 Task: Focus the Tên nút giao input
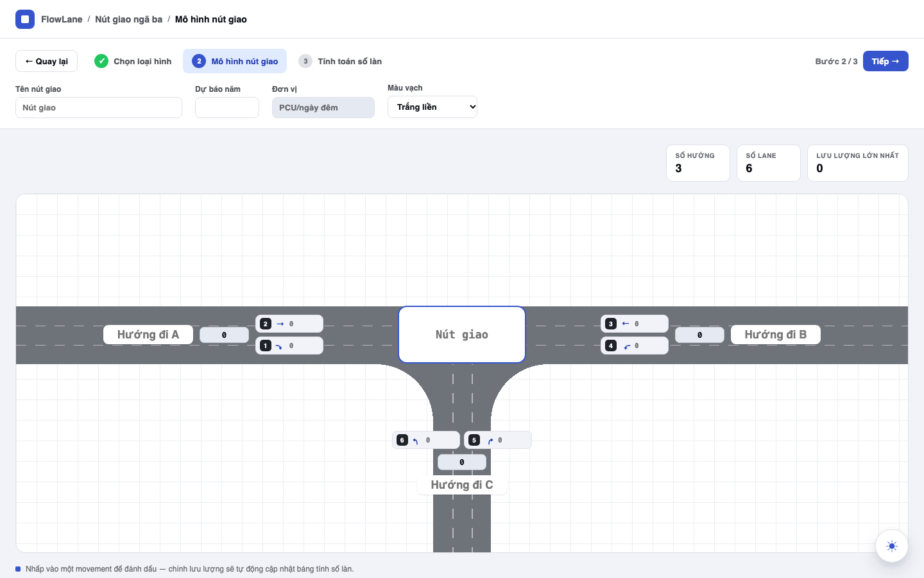pyautogui.click(x=99, y=107)
